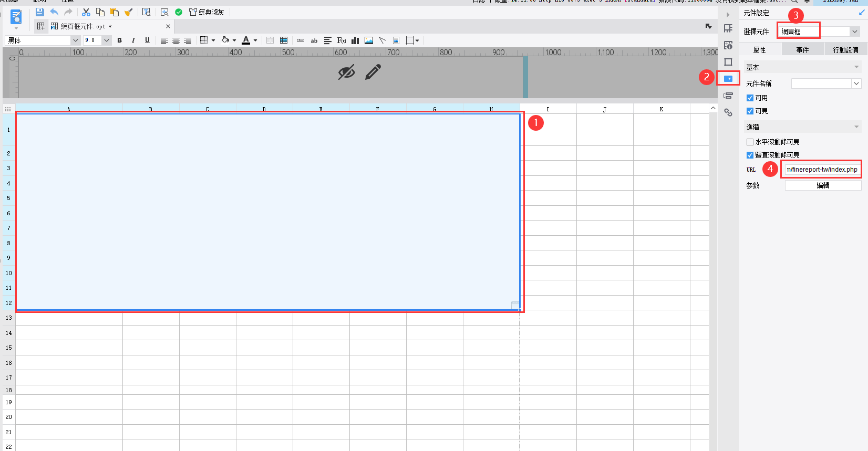
Task: Insert a chart using bar chart icon
Action: click(355, 40)
